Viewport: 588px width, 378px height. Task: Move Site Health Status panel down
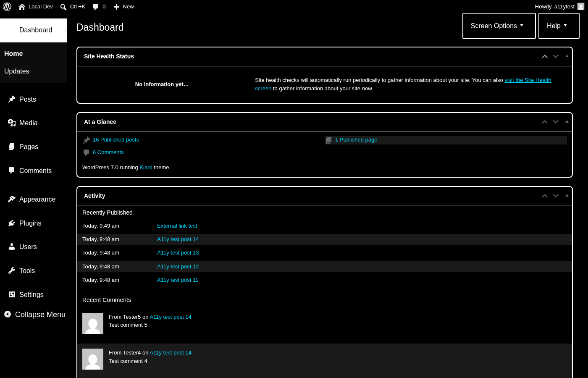(556, 56)
